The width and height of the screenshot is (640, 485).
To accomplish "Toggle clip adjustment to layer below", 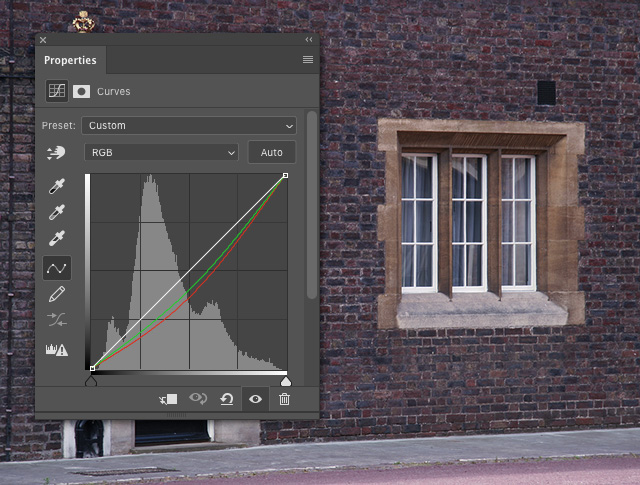I will (x=168, y=399).
